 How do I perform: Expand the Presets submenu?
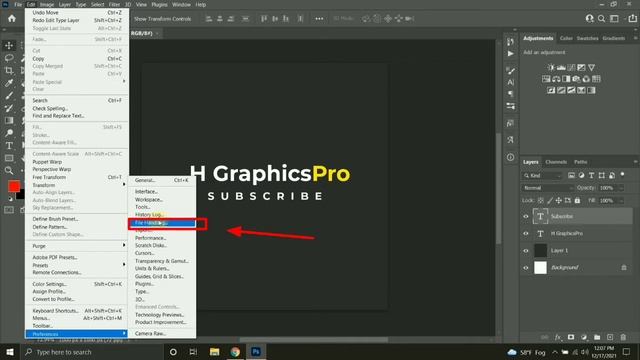[x=76, y=265]
